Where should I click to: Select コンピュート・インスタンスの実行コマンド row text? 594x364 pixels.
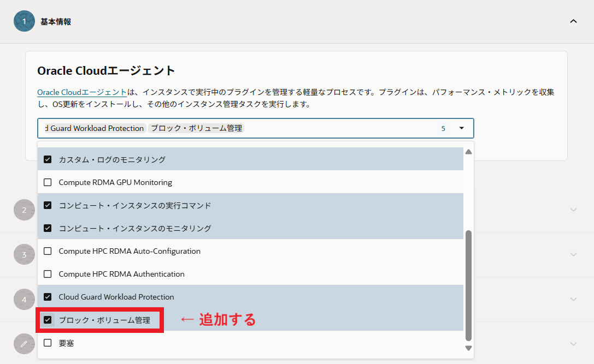[x=135, y=205]
